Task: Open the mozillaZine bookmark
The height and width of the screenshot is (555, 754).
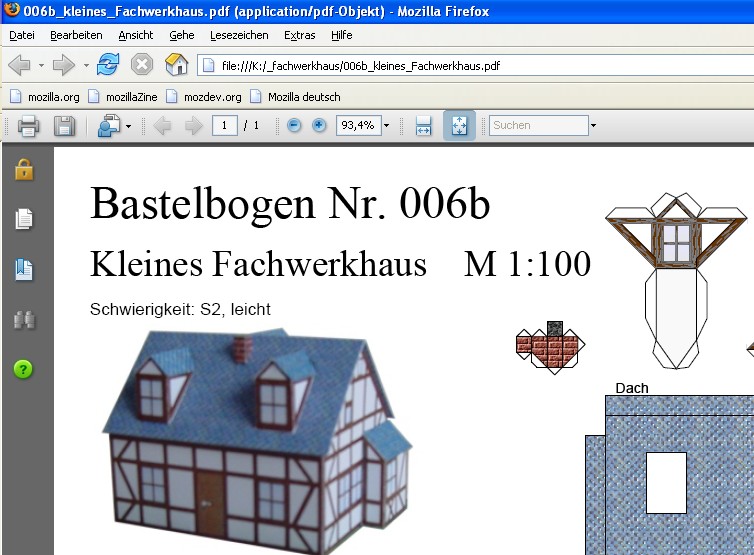Action: pyautogui.click(x=123, y=97)
